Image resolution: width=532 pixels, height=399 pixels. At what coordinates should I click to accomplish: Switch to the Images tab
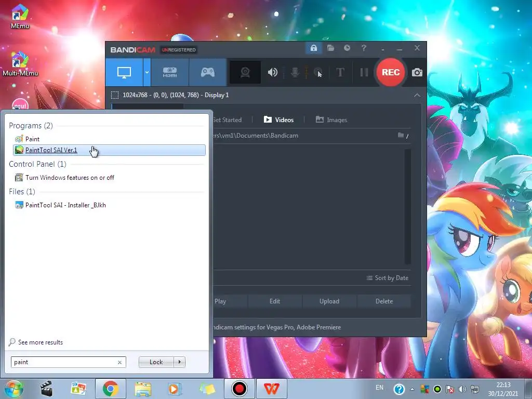pyautogui.click(x=331, y=120)
